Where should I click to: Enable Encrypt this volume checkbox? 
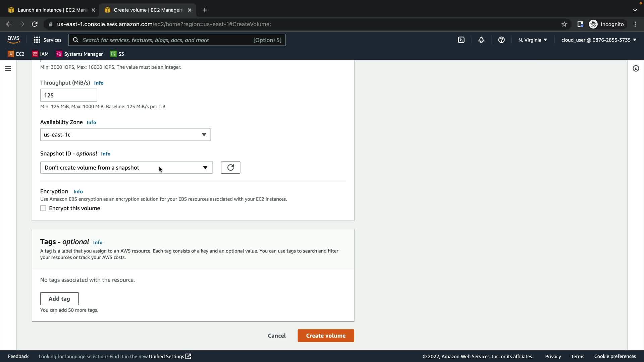point(43,208)
